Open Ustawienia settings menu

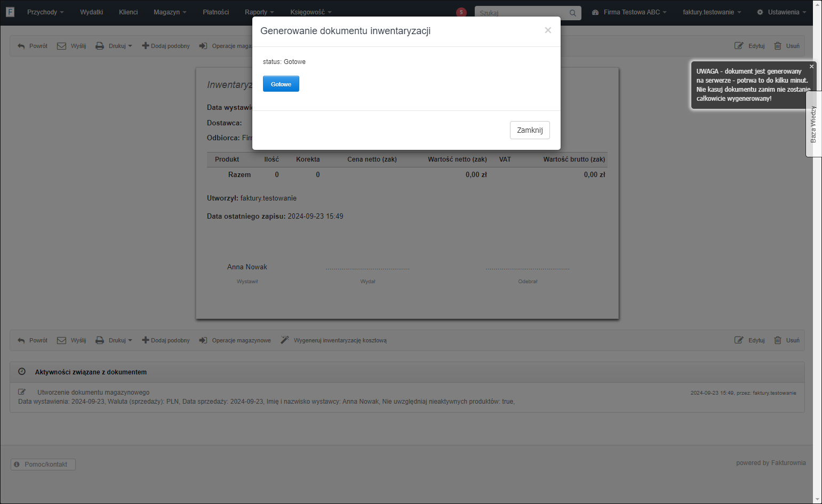pos(781,12)
